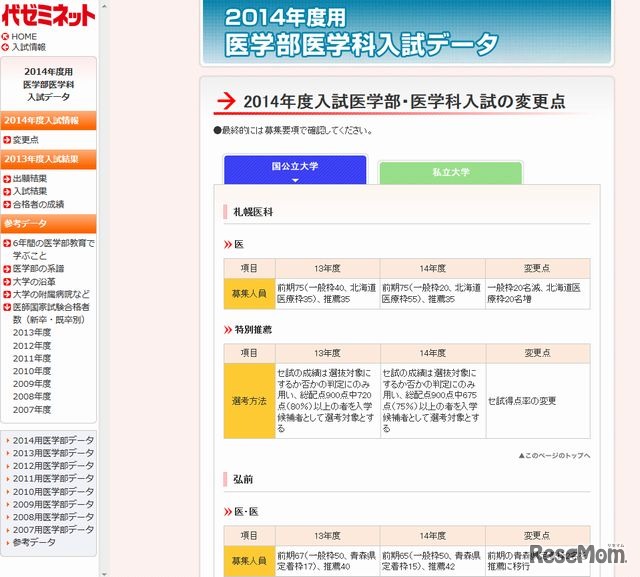The image size is (640, 577).
Task: Click the back arrow icon beside 入試情報
Action: click(x=6, y=47)
